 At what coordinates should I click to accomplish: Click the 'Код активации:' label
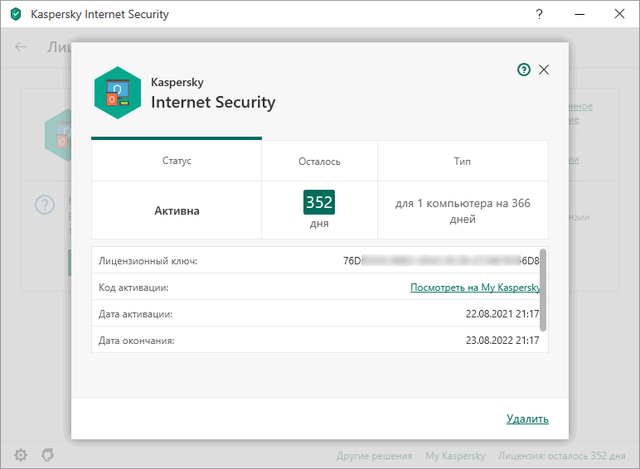[x=133, y=287]
